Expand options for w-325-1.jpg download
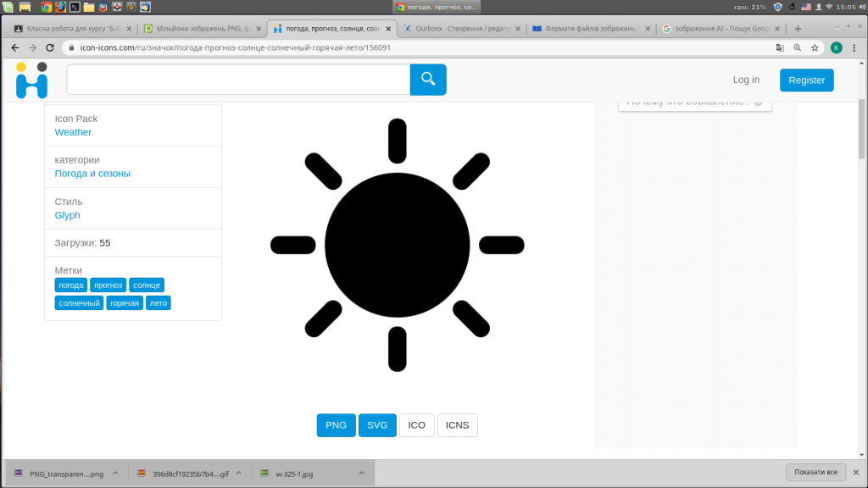 pyautogui.click(x=361, y=474)
